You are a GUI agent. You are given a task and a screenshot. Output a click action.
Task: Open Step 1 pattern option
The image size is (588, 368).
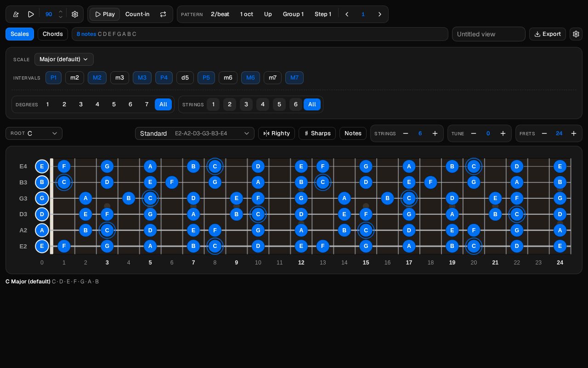[323, 14]
